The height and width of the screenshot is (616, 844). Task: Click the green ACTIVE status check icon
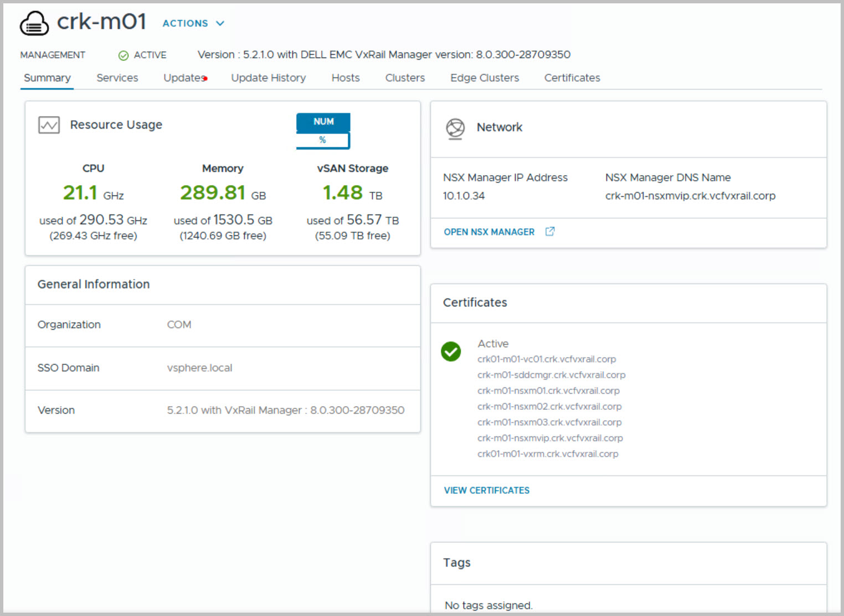[x=123, y=55]
